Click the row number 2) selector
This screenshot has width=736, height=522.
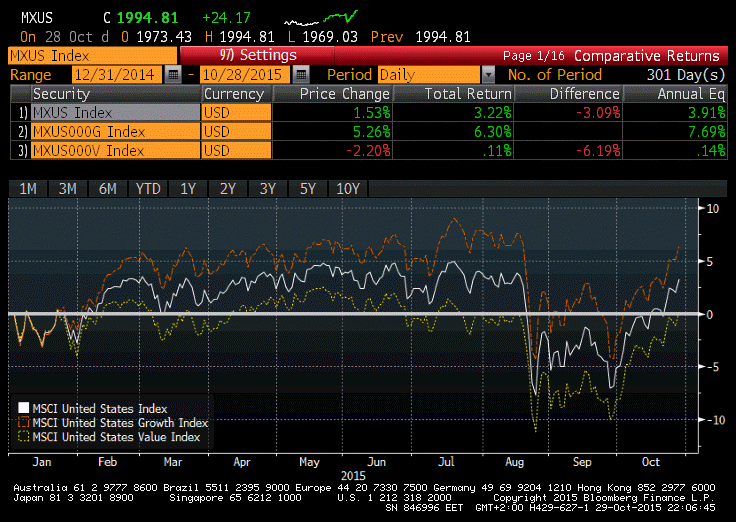[23, 131]
